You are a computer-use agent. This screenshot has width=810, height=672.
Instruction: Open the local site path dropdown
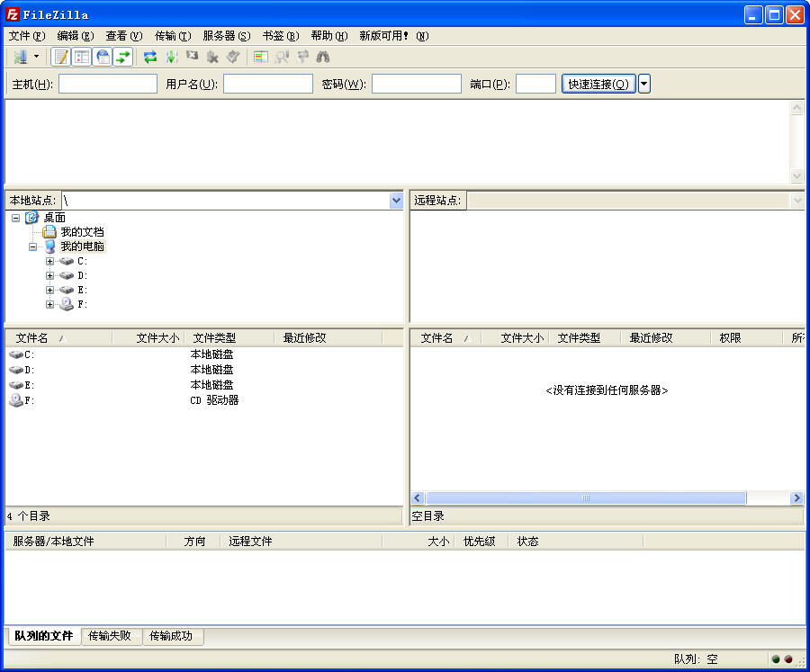pos(396,201)
